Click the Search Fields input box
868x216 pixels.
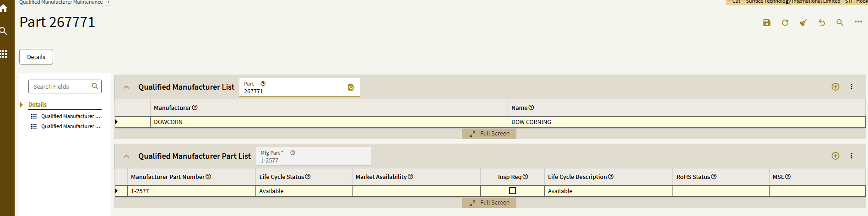click(60, 86)
